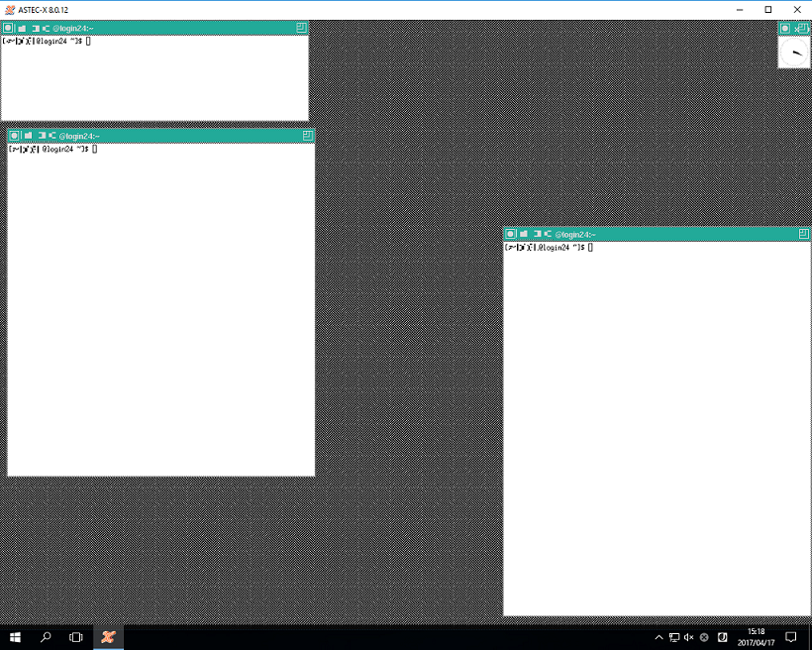
Task: Click the muted volume tray icon
Action: coord(689,637)
